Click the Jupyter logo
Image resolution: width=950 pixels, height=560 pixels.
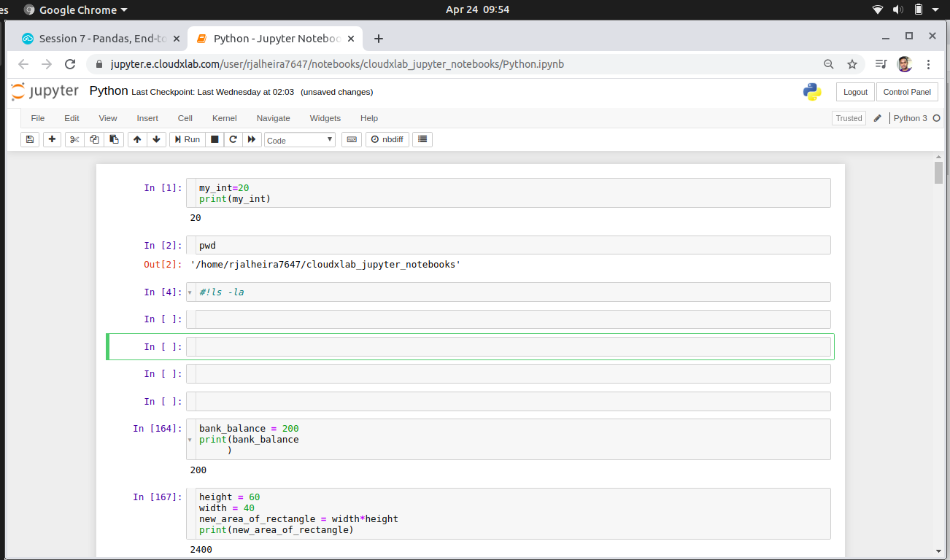coord(45,92)
